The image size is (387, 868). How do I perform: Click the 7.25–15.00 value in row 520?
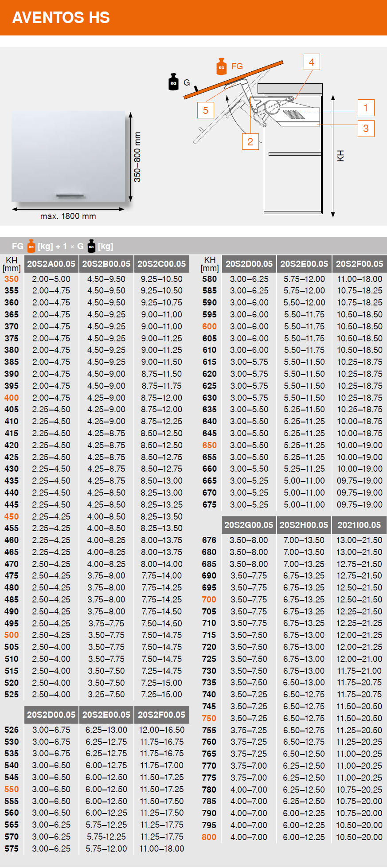(162, 683)
